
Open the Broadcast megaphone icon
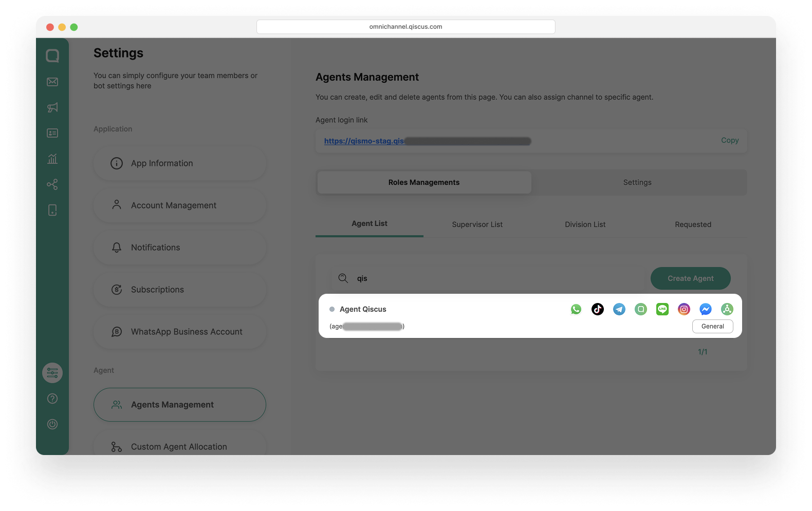point(52,107)
